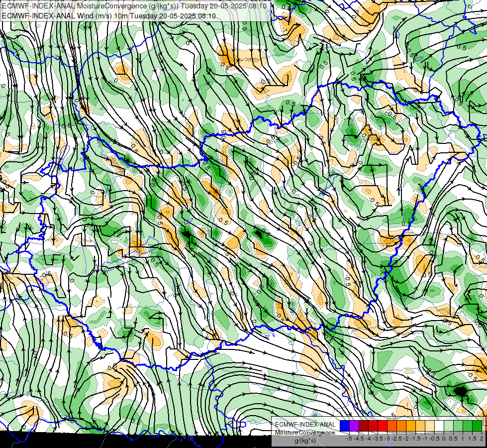Click the light green 0.5 to 1 swatch
The image size is (487, 448).
pyautogui.click(x=458, y=426)
